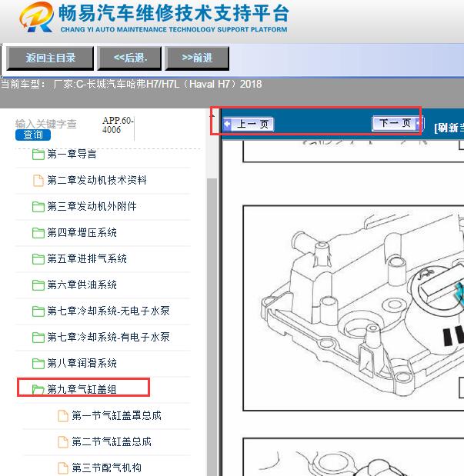Open 第三节配气机构 section
The width and height of the screenshot is (464, 476).
point(107,468)
